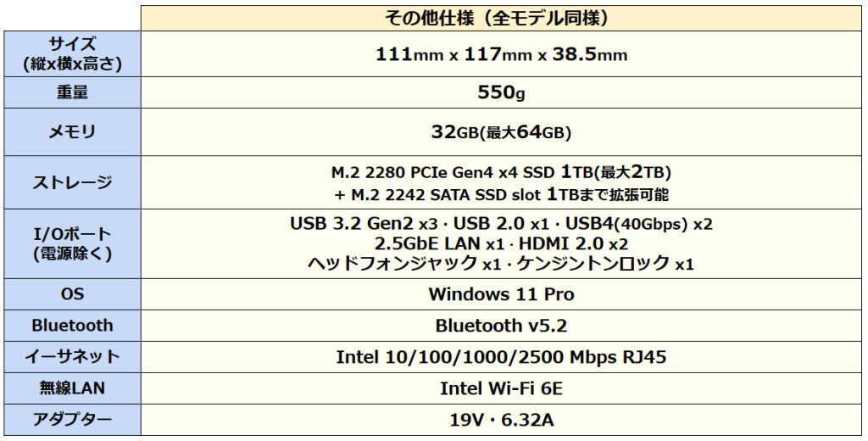The height and width of the screenshot is (441, 868).
Task: Click the Windows 11 Pro value
Action: point(501,294)
